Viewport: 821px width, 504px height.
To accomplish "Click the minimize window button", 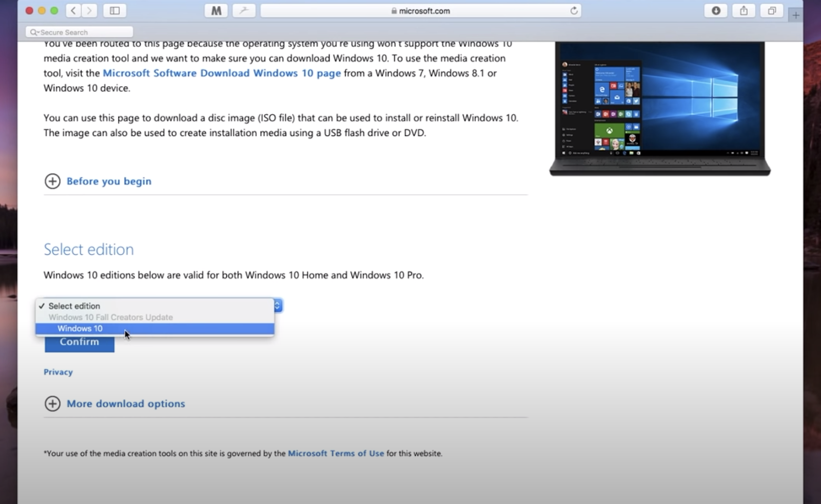I will click(x=42, y=10).
